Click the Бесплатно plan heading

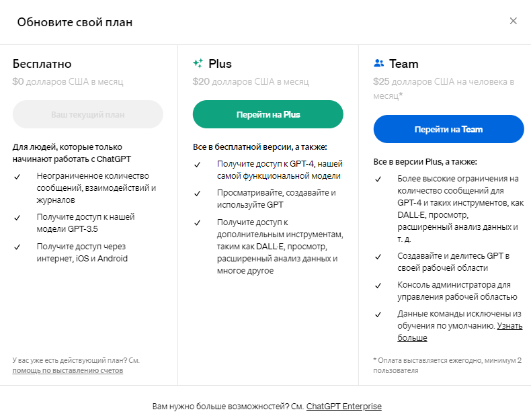click(x=42, y=64)
